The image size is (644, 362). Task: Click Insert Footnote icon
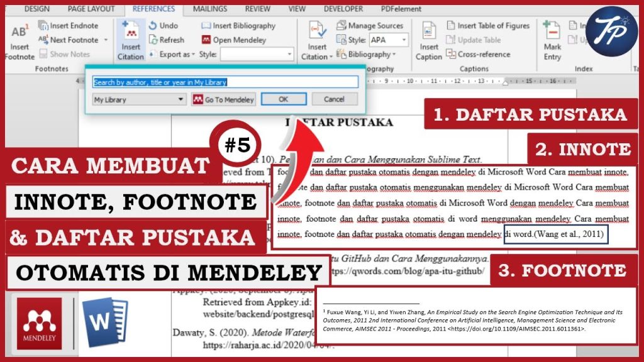pos(19,42)
